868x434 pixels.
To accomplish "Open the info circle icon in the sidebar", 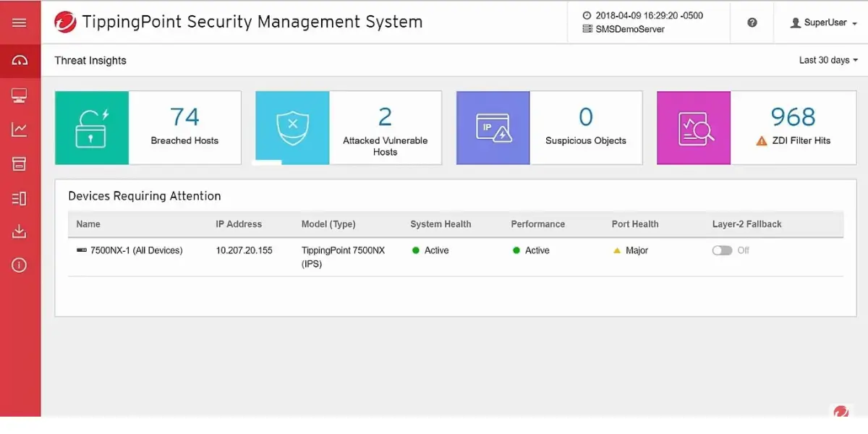I will pos(20,265).
